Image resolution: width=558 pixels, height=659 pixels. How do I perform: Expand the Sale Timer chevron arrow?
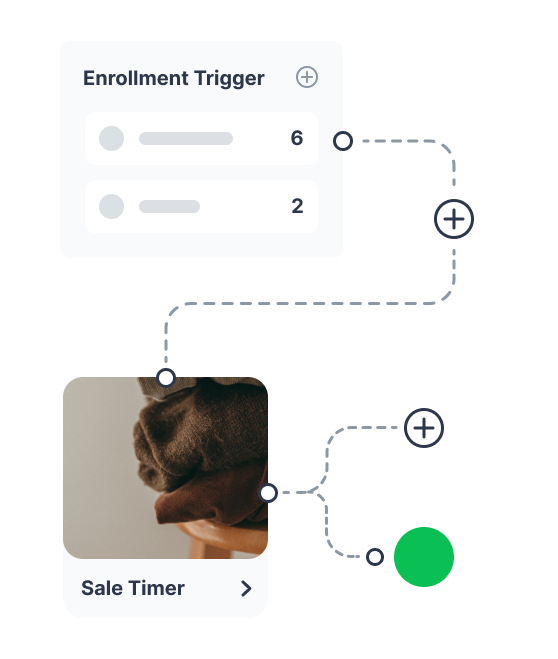[247, 588]
